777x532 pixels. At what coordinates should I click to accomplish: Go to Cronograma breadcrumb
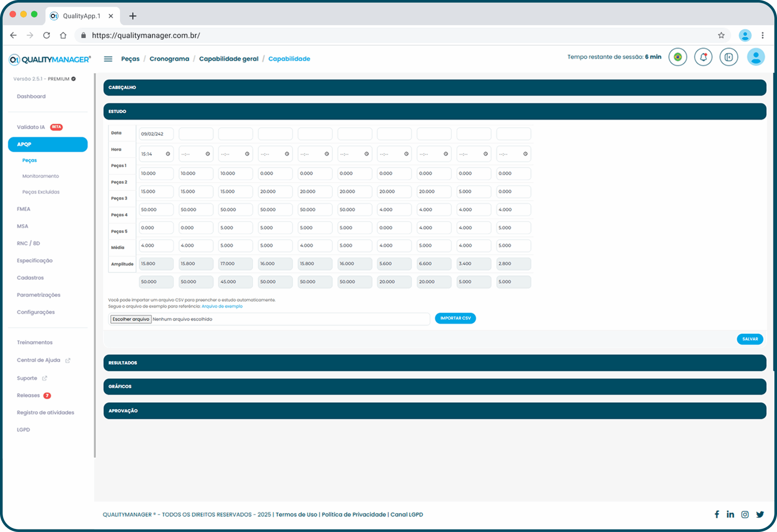[169, 59]
